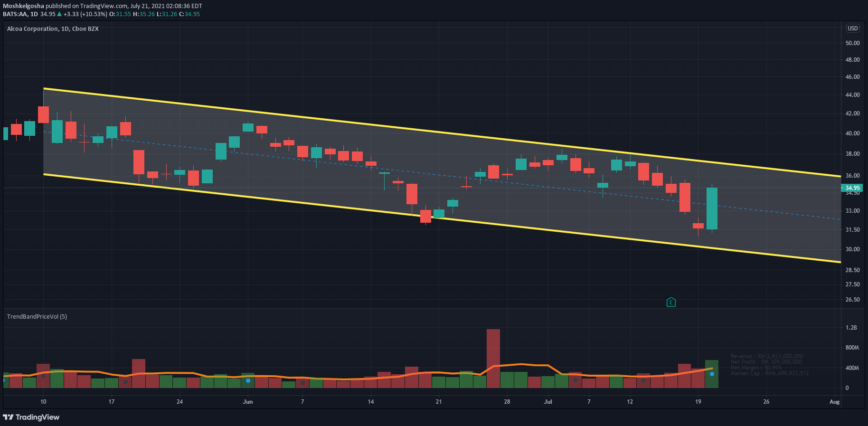Click the TradingView logo at bottom left
The width and height of the screenshot is (868, 426).
[x=31, y=417]
